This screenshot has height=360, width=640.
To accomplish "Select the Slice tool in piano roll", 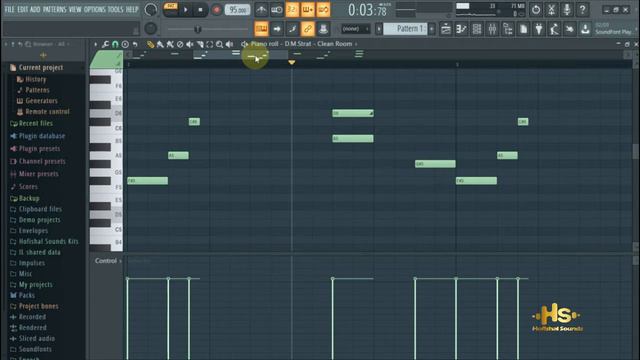I will pyautogui.click(x=200, y=44).
